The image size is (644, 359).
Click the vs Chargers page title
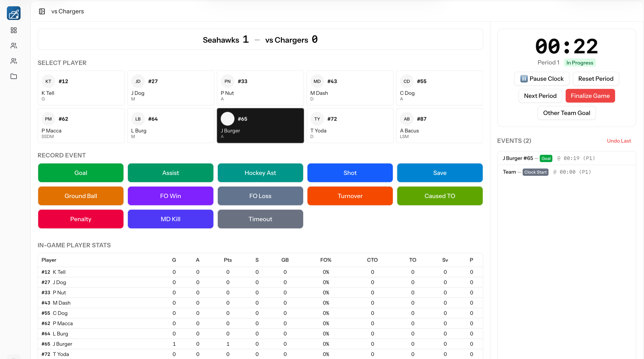(67, 11)
